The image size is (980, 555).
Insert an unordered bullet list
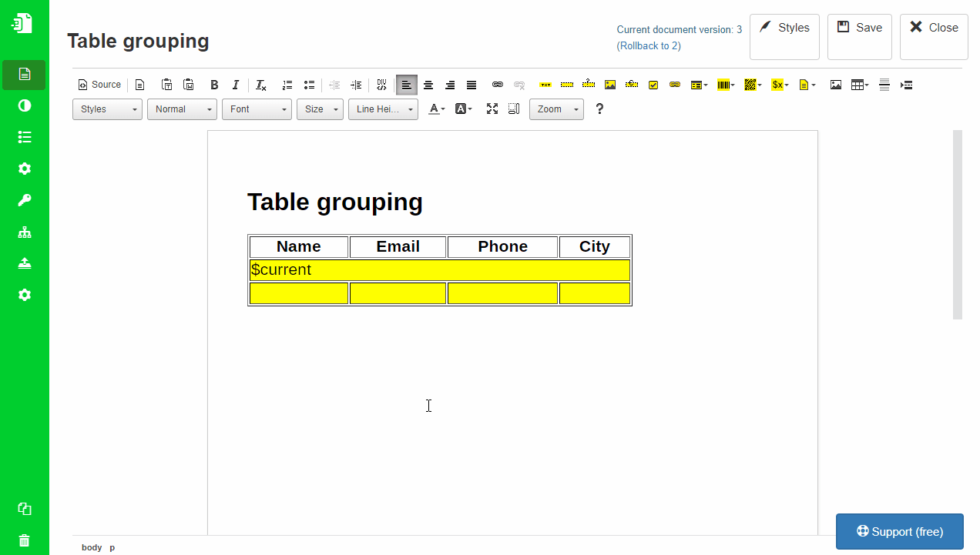coord(309,85)
